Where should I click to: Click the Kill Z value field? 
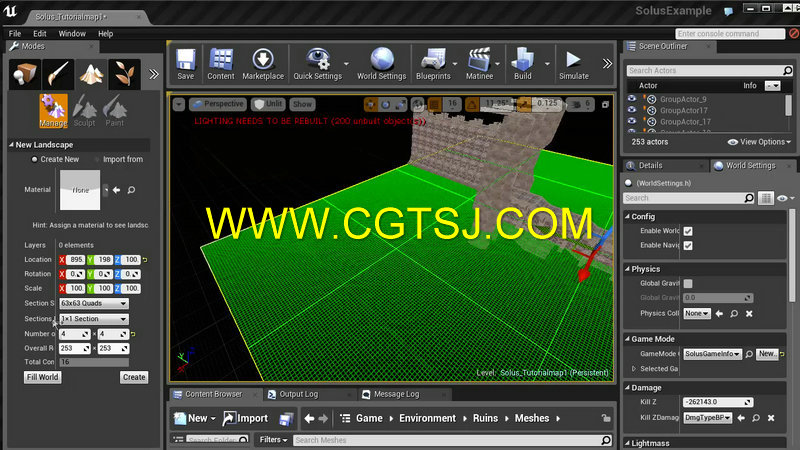pyautogui.click(x=717, y=402)
